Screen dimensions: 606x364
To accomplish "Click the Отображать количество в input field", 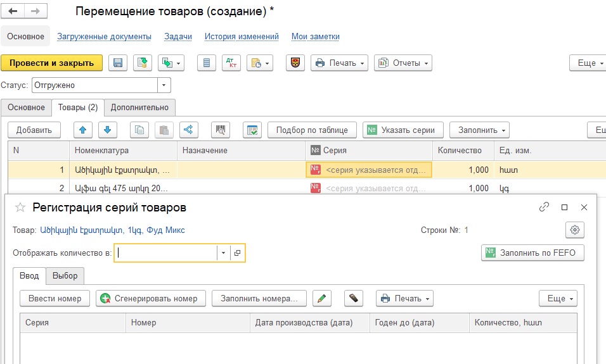I will [x=166, y=253].
